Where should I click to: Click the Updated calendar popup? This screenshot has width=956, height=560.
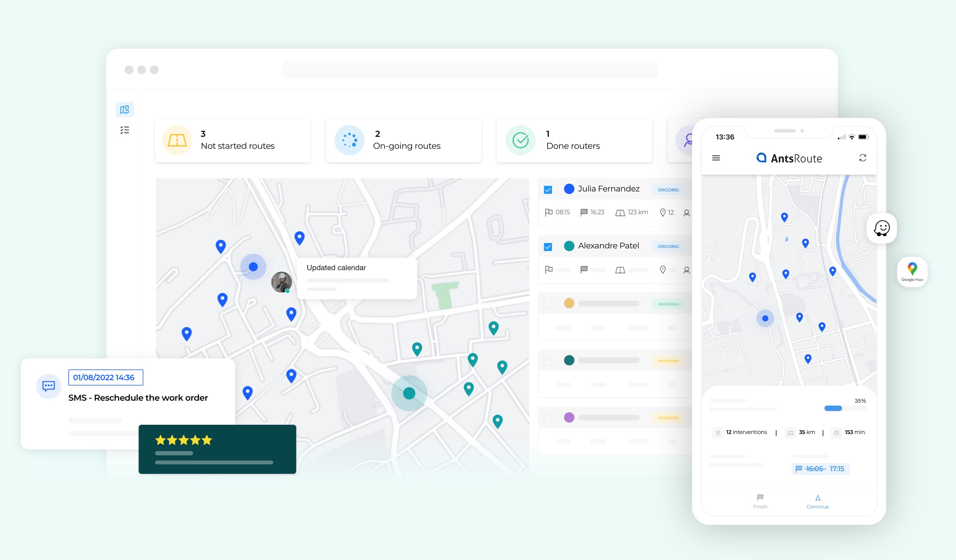click(357, 278)
